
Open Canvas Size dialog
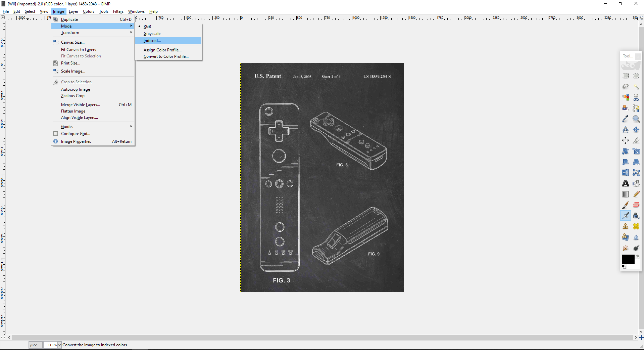pos(72,42)
